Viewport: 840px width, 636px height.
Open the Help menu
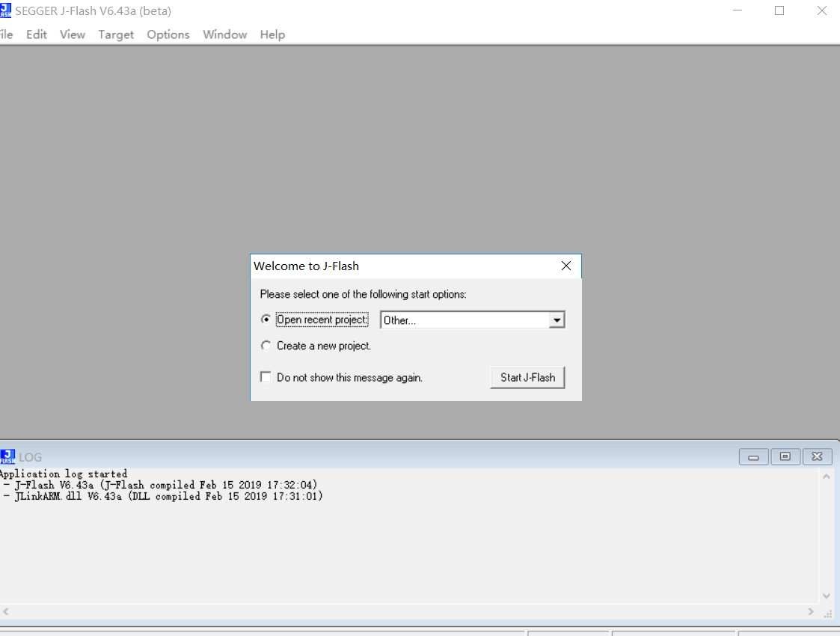click(272, 35)
